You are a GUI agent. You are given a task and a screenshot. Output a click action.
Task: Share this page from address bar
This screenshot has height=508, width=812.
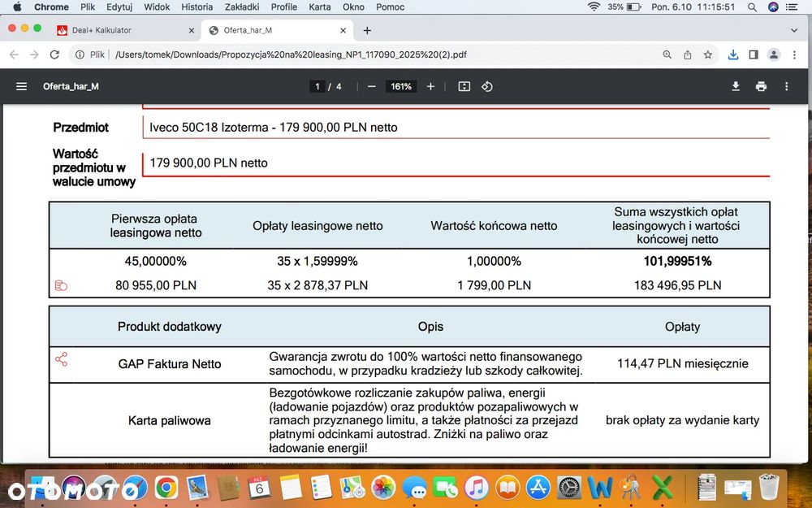(x=687, y=54)
